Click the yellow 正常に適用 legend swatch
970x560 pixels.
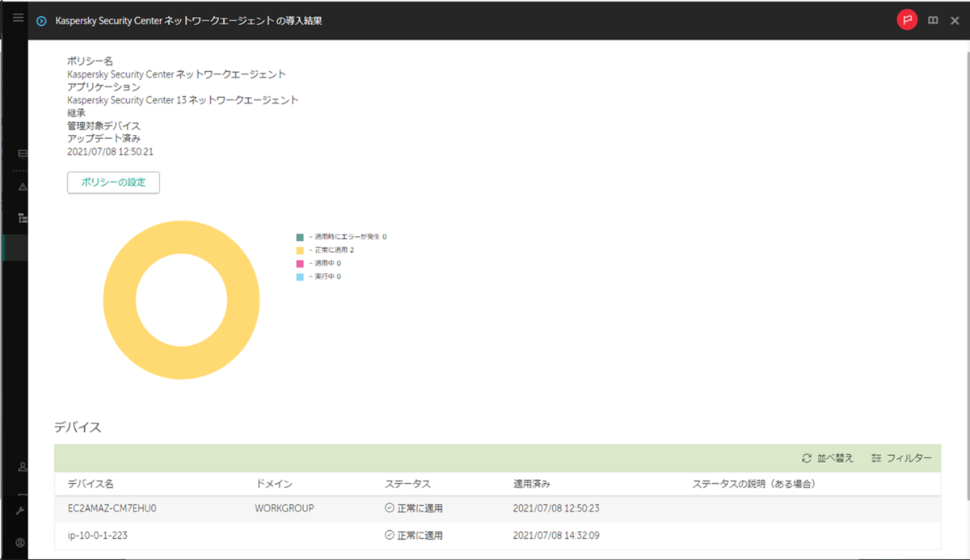tap(299, 251)
